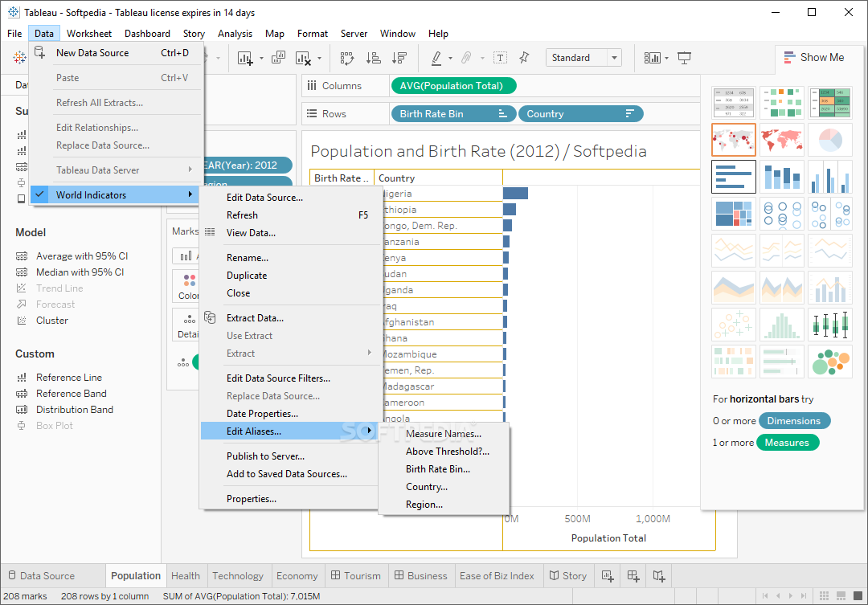Click the Reference Line analytics item
The width and height of the screenshot is (868, 605).
[x=69, y=378]
